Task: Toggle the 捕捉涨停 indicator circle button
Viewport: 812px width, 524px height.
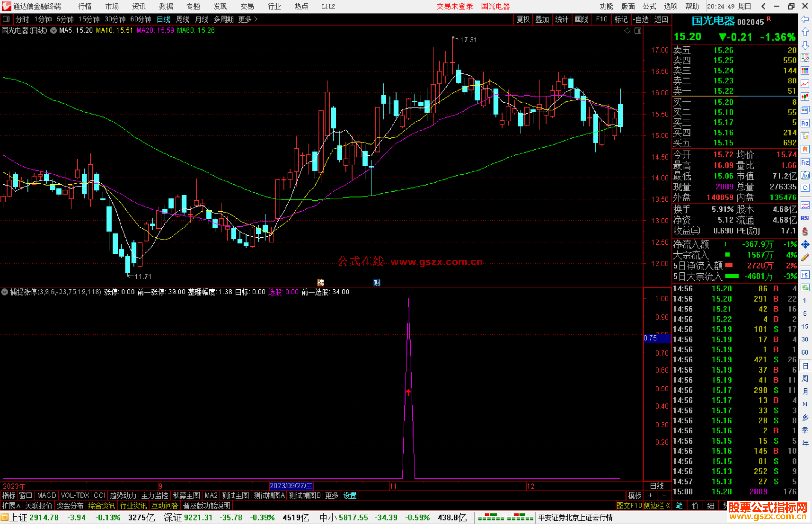Action: 5,292
